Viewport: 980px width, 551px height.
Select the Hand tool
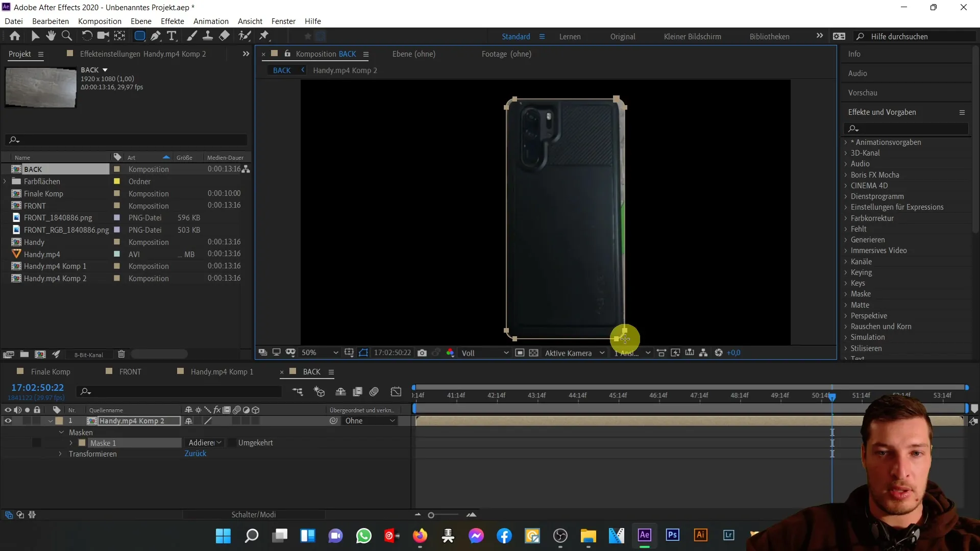(51, 36)
